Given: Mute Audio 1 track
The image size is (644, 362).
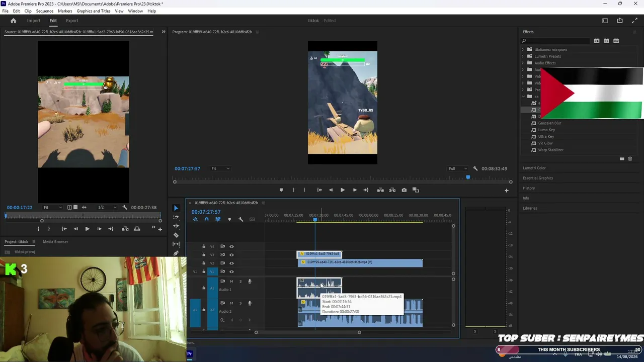Looking at the screenshot, I should (231, 281).
